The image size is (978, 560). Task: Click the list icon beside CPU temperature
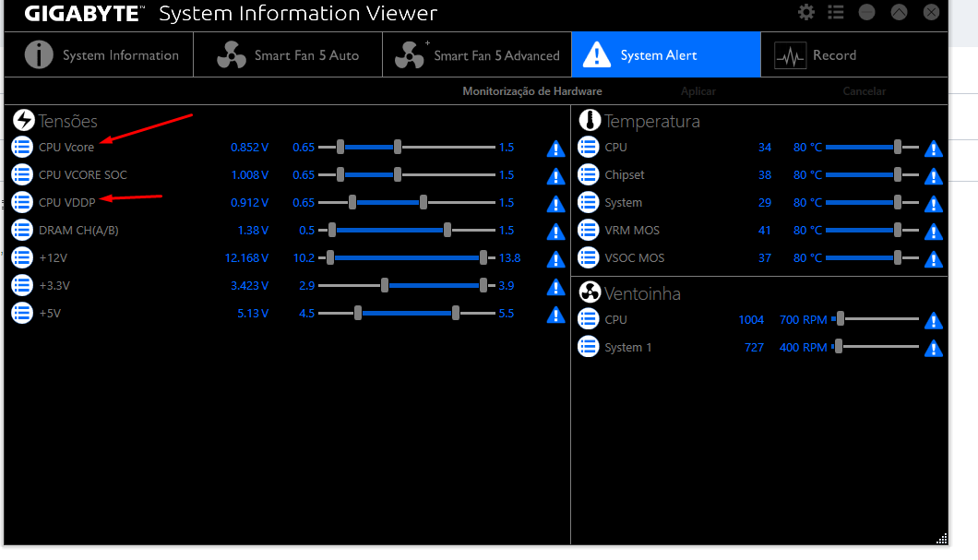click(588, 148)
